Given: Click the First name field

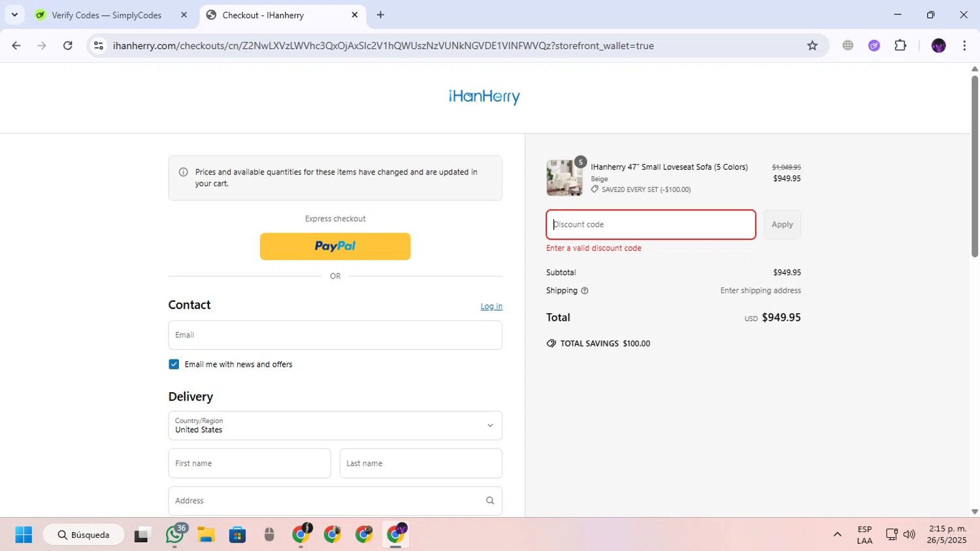Looking at the screenshot, I should coord(250,463).
